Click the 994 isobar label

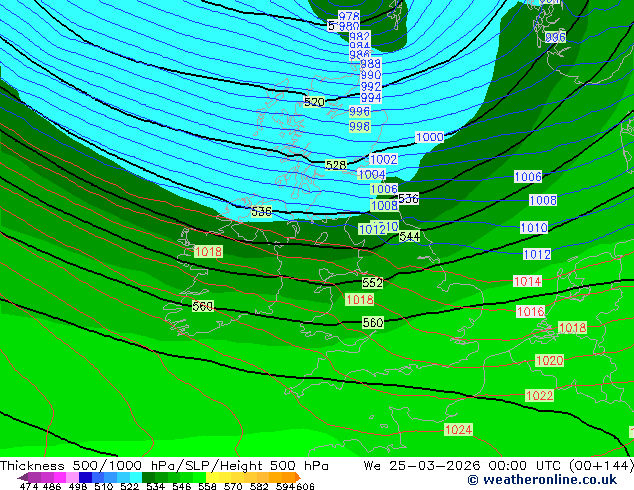pyautogui.click(x=371, y=97)
